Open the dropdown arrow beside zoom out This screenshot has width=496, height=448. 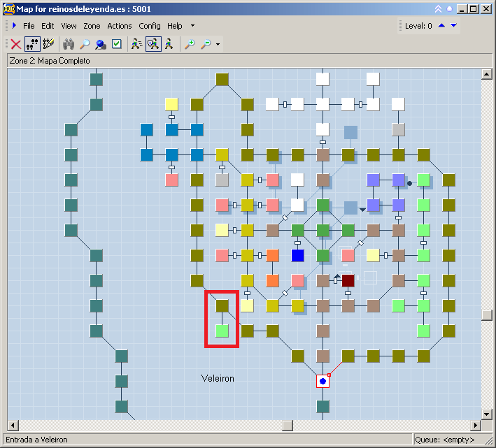click(218, 44)
